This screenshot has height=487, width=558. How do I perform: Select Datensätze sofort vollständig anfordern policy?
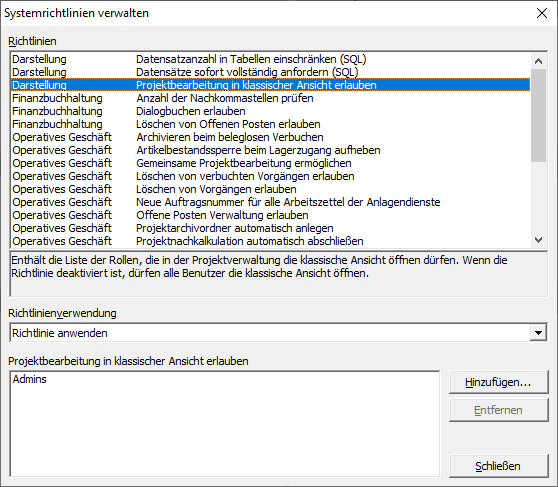270,72
